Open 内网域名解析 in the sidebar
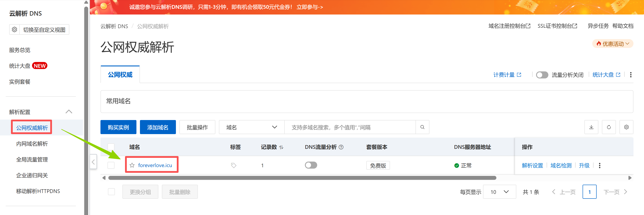This screenshot has height=215, width=644. pos(32,144)
